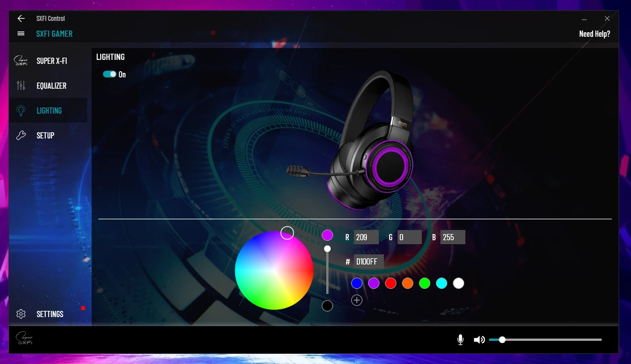Mute the microphone icon in bottom bar

(x=460, y=340)
